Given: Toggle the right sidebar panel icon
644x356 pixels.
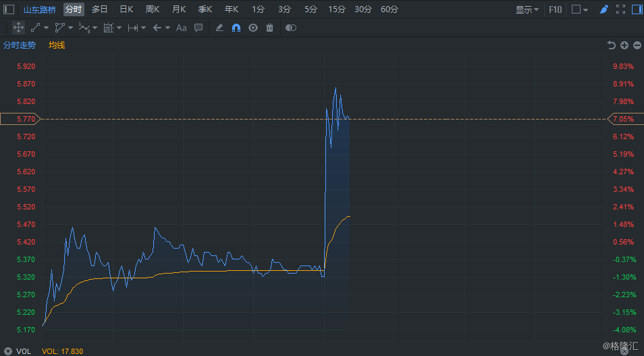Looking at the screenshot, I should [x=637, y=9].
